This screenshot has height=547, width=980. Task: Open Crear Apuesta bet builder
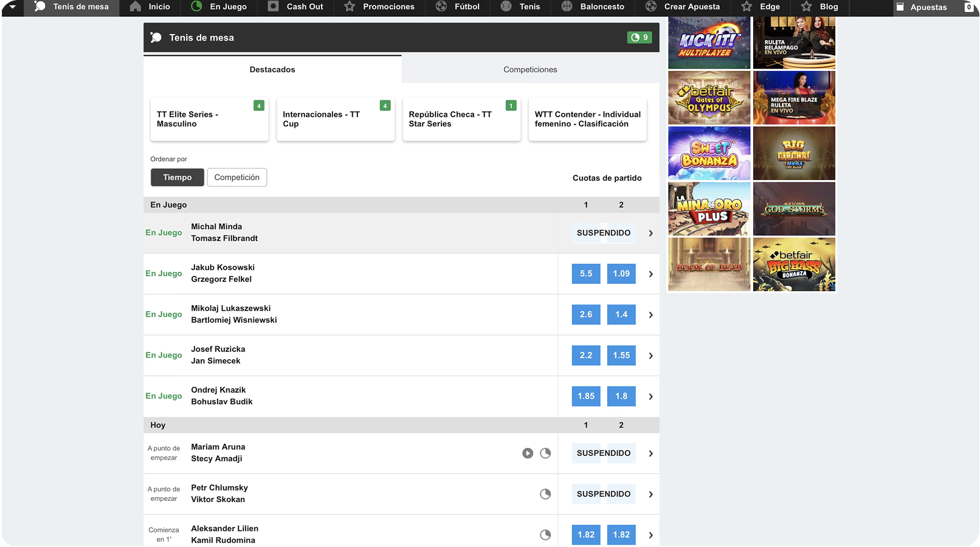tap(683, 7)
